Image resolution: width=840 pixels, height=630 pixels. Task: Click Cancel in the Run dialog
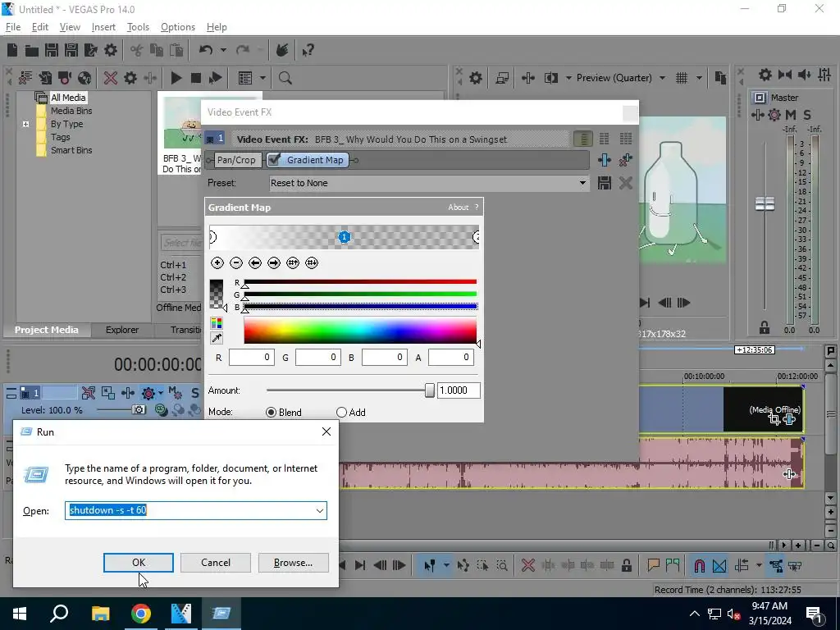pos(216,563)
